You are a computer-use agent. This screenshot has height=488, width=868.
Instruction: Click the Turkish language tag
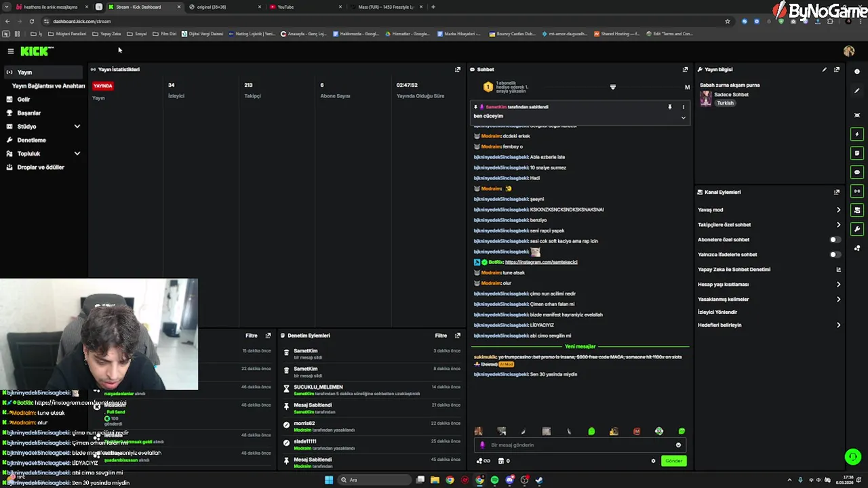726,103
